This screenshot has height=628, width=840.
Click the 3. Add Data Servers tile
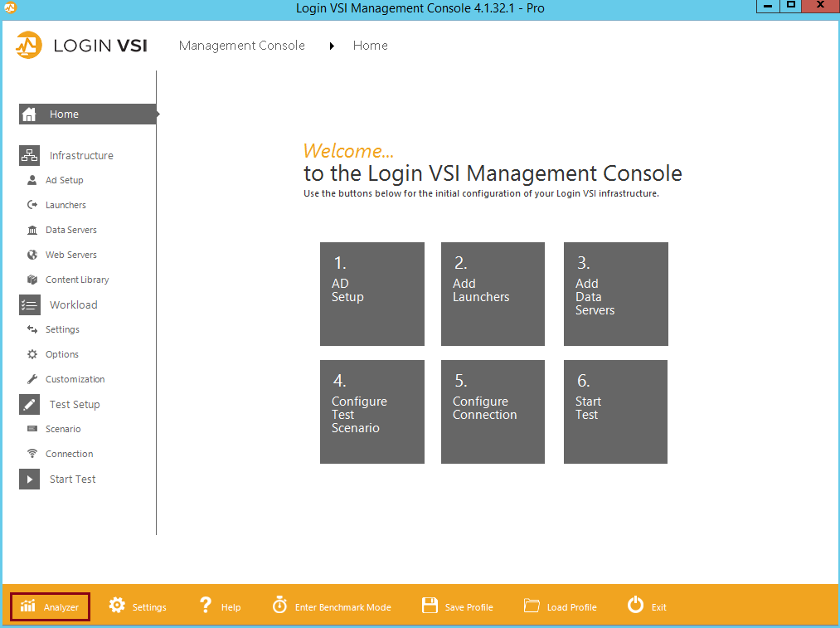pyautogui.click(x=615, y=294)
